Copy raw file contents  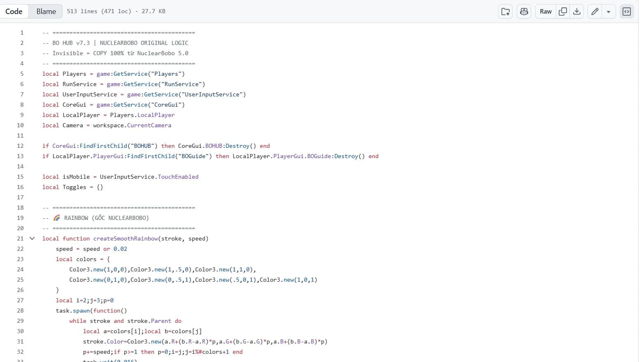(562, 12)
